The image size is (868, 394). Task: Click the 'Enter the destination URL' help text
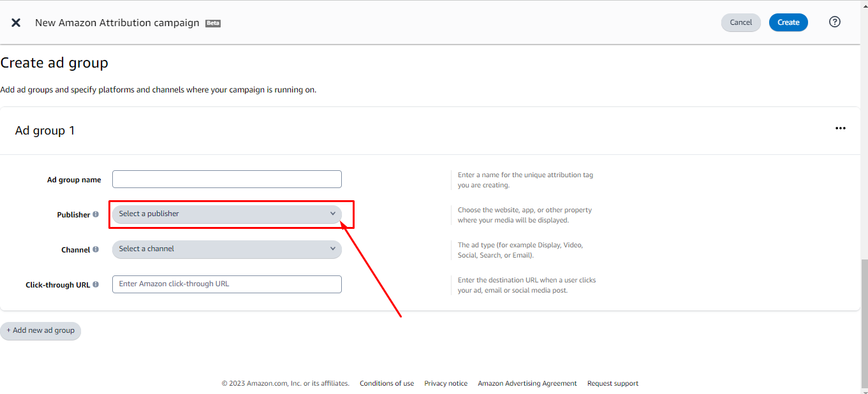[527, 285]
